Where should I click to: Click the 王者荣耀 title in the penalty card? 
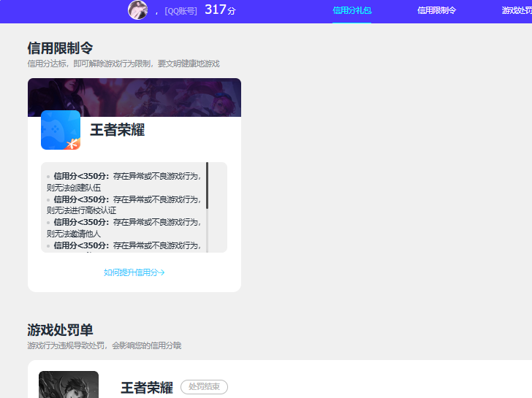[147, 388]
